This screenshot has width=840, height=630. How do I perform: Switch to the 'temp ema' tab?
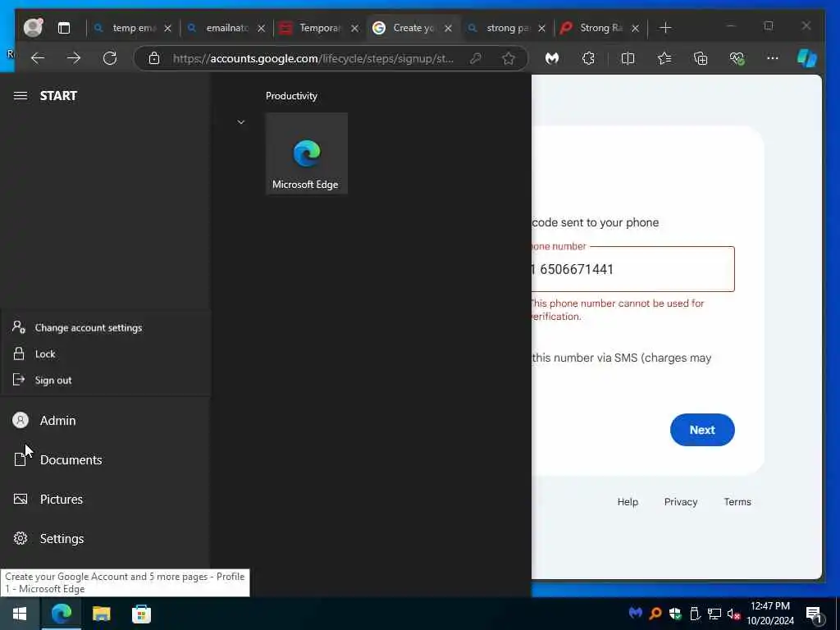click(134, 28)
